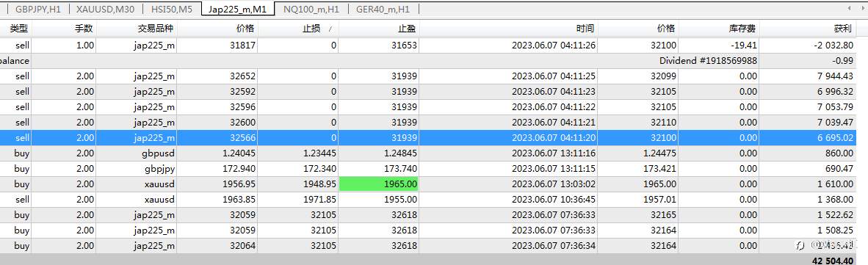Sort by the 止损 column header

312,28
